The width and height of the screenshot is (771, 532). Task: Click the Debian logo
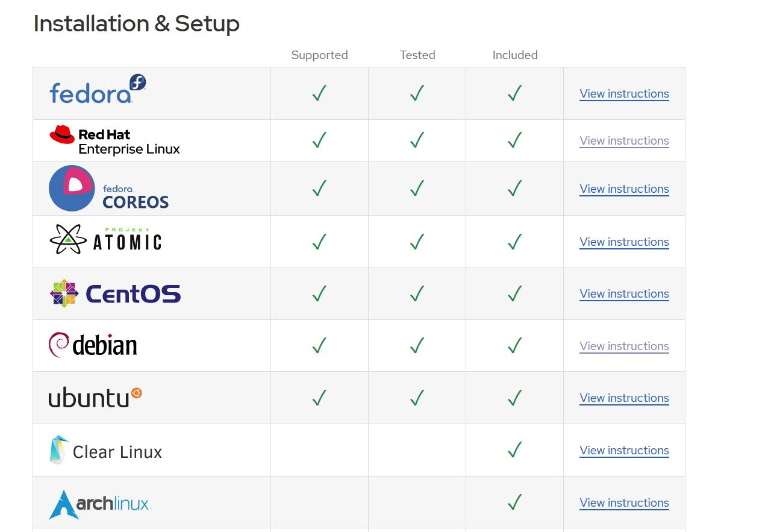pyautogui.click(x=93, y=345)
